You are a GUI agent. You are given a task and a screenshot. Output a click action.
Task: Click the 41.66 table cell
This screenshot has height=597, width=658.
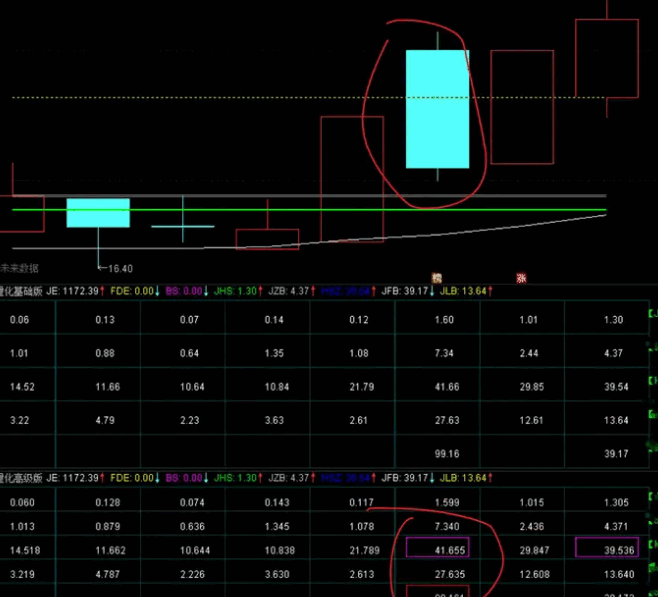point(447,387)
